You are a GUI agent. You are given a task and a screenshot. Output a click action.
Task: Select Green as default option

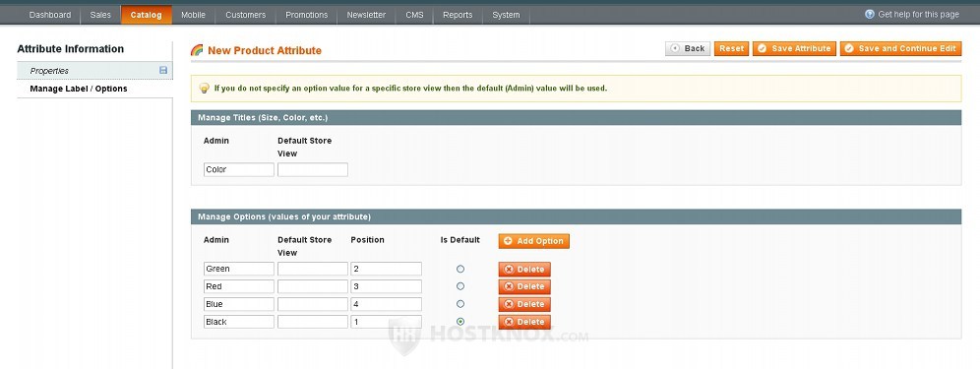[460, 269]
